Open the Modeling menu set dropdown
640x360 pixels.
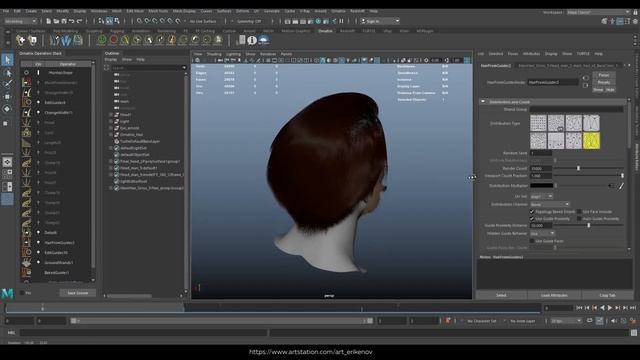(x=20, y=21)
